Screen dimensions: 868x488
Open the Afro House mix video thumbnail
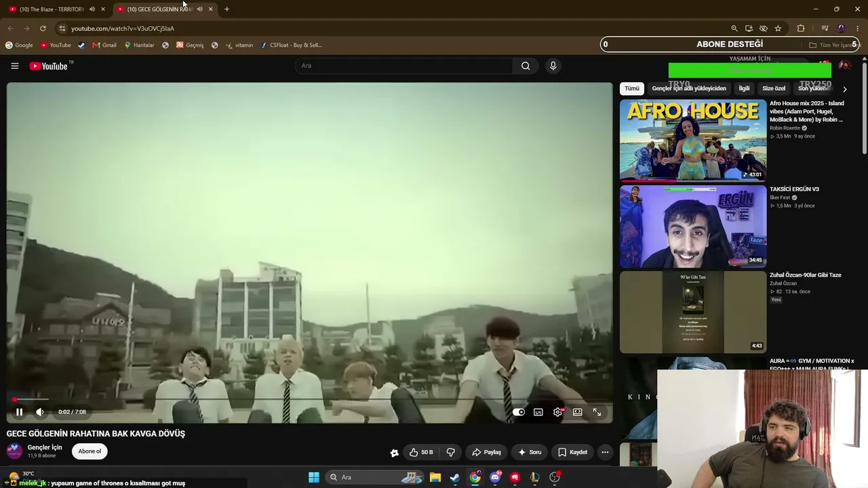click(x=693, y=140)
